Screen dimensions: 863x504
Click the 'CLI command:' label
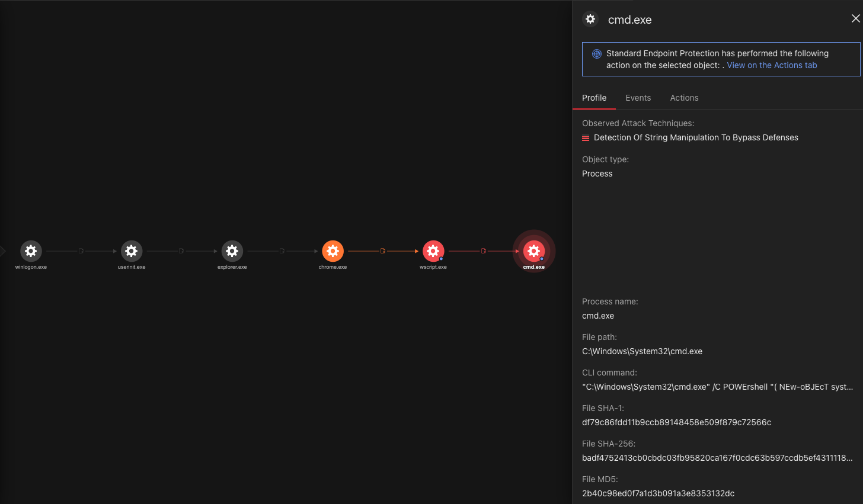pyautogui.click(x=609, y=373)
